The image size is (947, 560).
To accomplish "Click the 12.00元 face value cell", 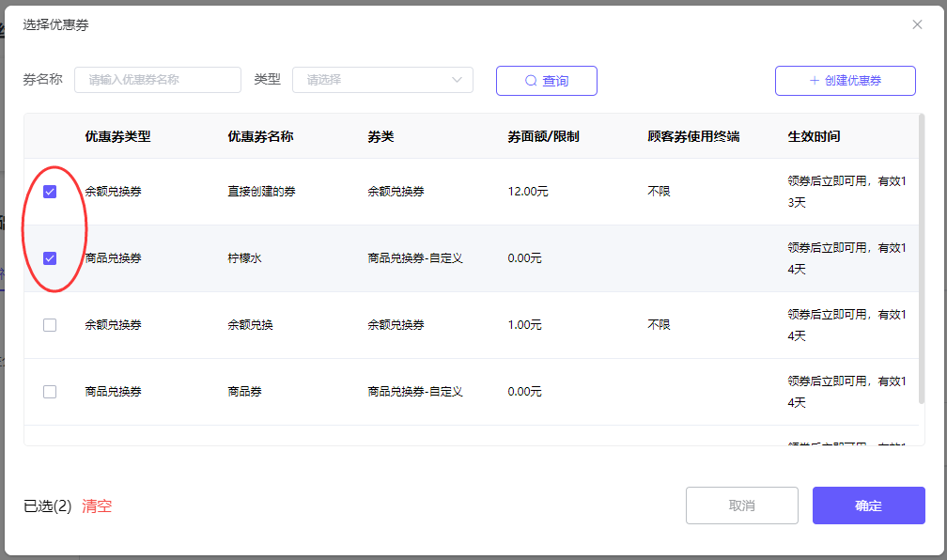I will coord(527,192).
